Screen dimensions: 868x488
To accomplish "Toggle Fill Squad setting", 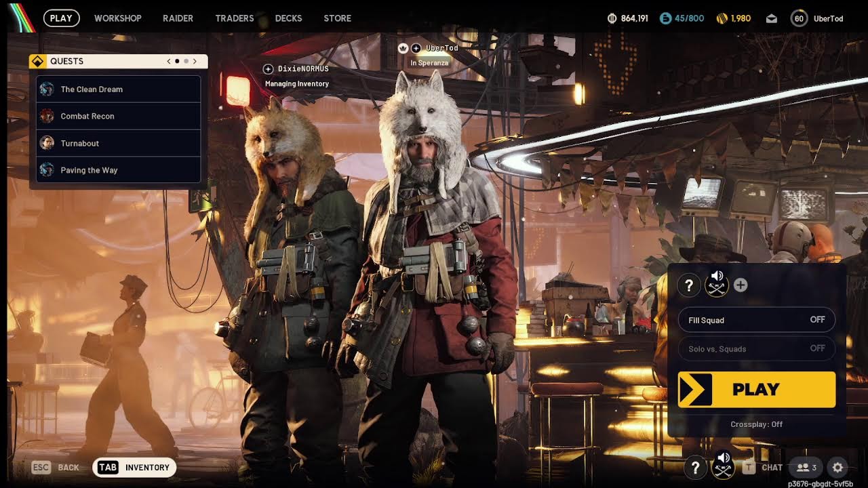I will pos(757,320).
